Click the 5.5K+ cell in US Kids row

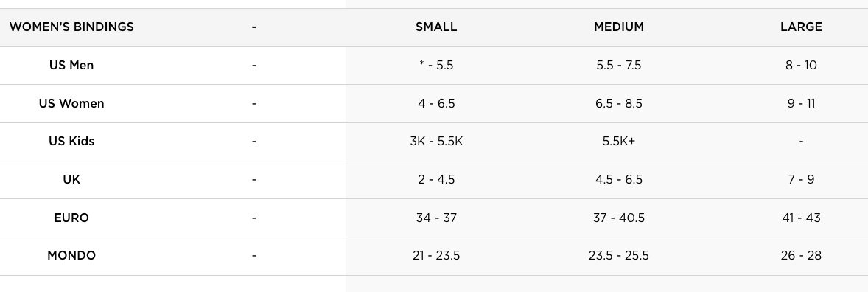tap(619, 141)
